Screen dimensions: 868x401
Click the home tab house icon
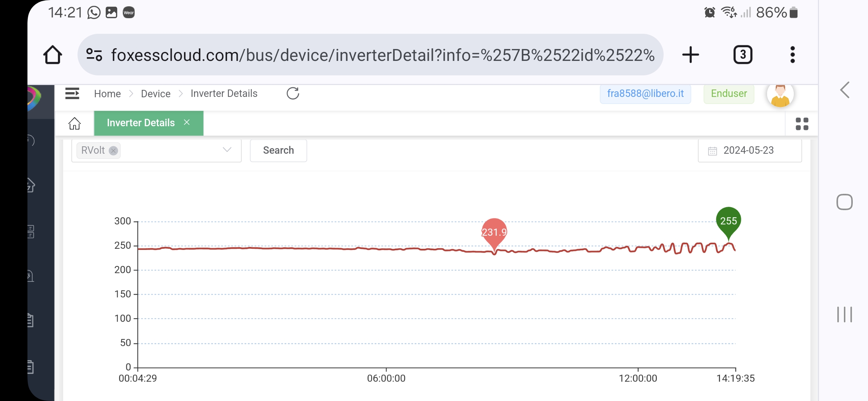point(75,123)
